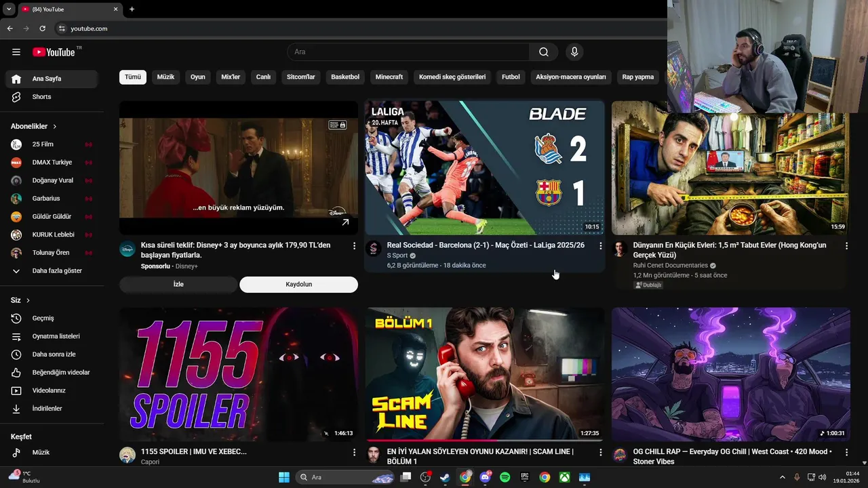Open Garbarius subscription channel

[52, 199]
